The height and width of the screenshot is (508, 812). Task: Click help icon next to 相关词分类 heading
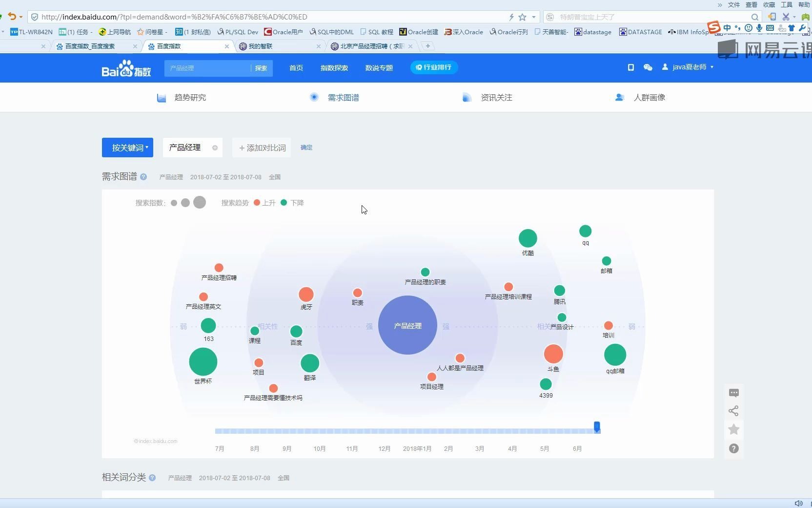click(152, 478)
